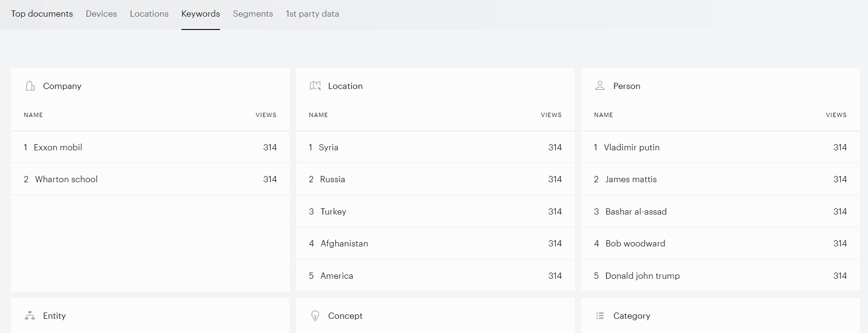Switch to the Devices tab

101,14
